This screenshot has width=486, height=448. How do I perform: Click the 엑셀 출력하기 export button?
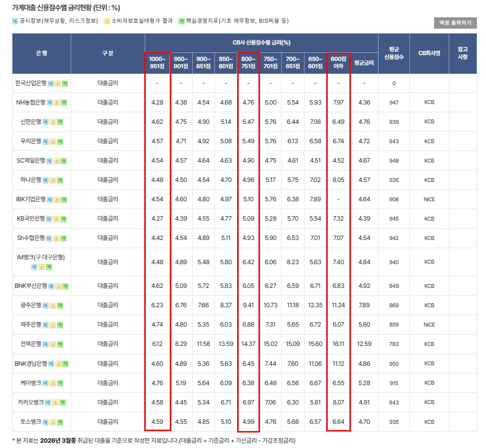[x=455, y=23]
